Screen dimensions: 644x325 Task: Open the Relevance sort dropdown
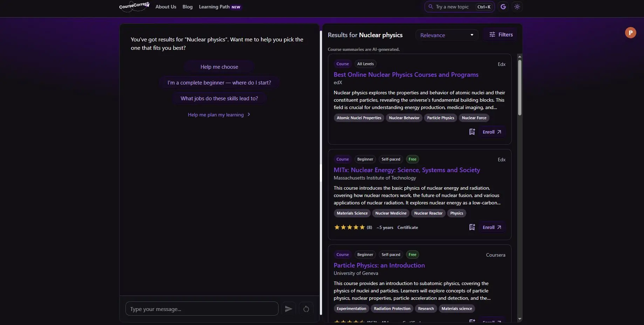tap(447, 35)
